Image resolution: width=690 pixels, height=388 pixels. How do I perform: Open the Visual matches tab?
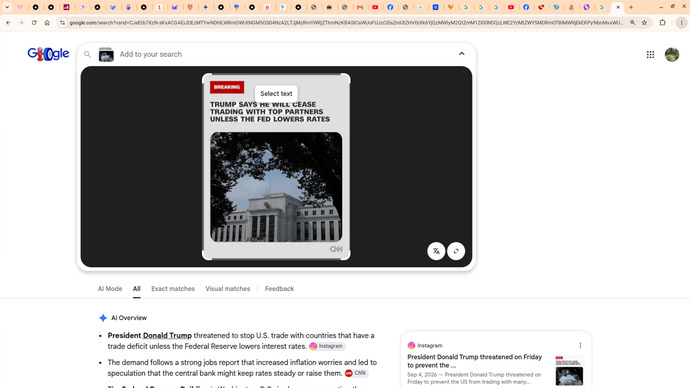point(228,289)
